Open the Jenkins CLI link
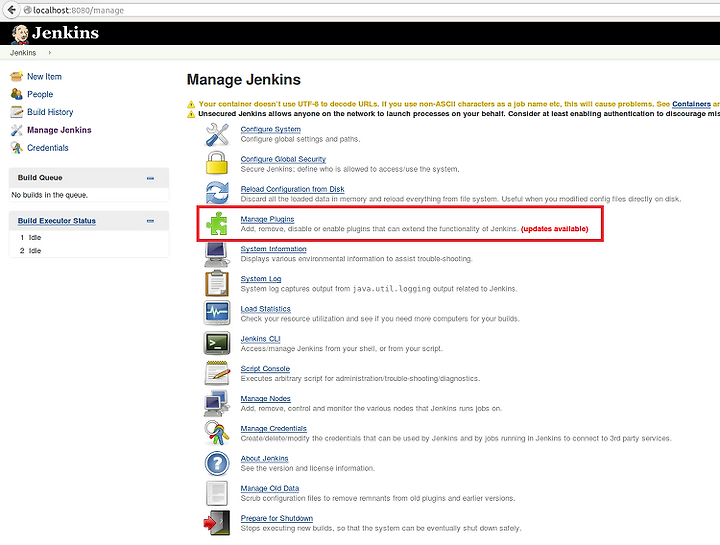The image size is (720, 545). [260, 339]
